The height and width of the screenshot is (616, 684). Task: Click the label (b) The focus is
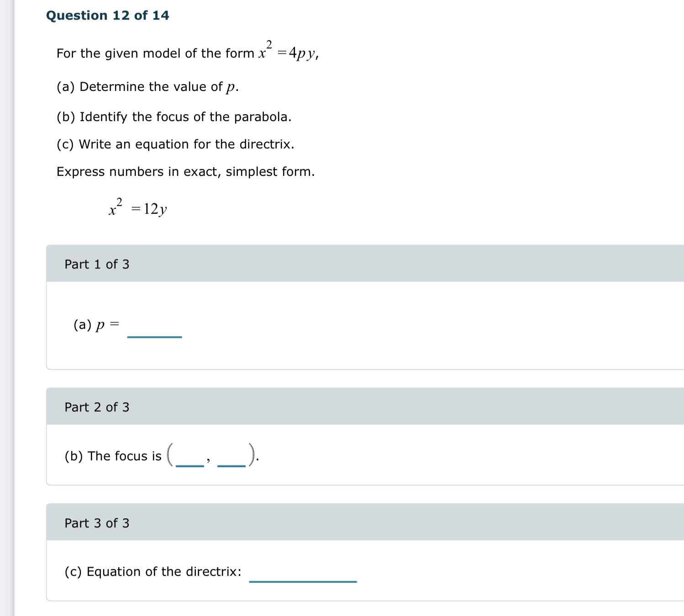[x=112, y=455]
